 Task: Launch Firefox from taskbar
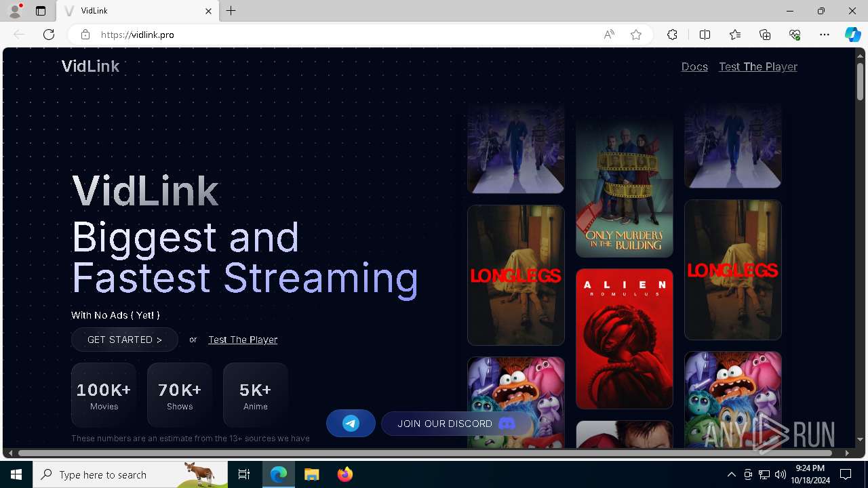tap(345, 474)
